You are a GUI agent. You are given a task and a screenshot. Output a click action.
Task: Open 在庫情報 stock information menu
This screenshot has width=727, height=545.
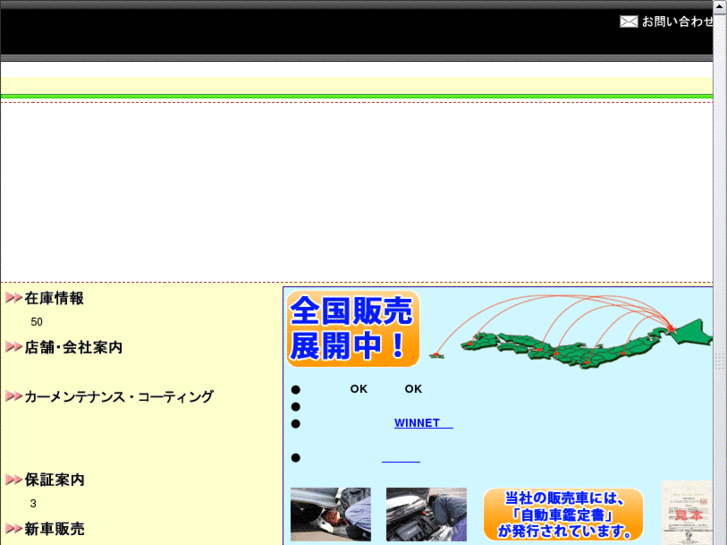click(x=54, y=298)
